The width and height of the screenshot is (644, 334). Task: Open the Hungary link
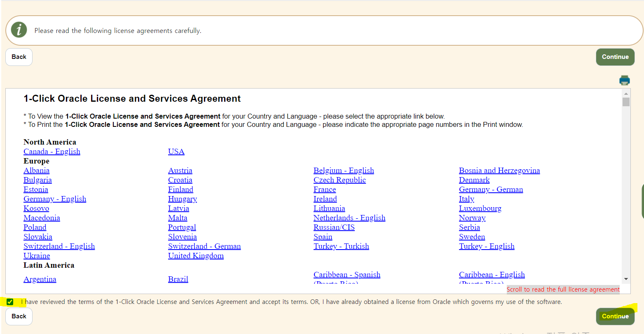(x=183, y=199)
